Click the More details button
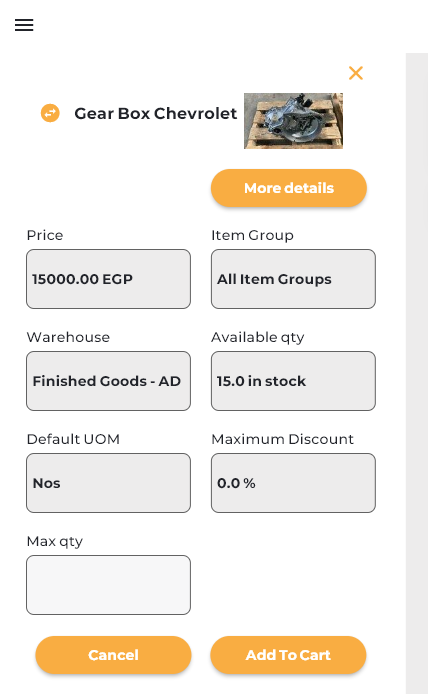Viewport: 428px width, 694px height. tap(289, 188)
